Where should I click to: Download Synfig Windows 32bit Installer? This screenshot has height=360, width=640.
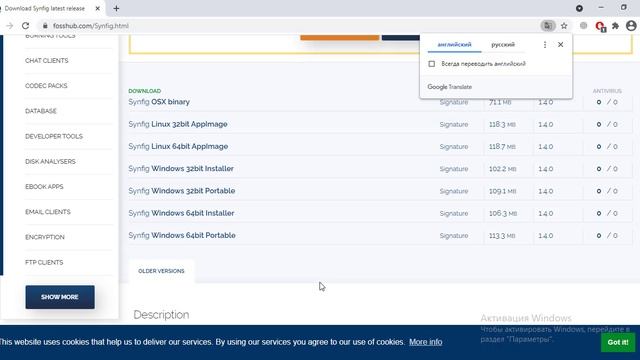pyautogui.click(x=181, y=169)
